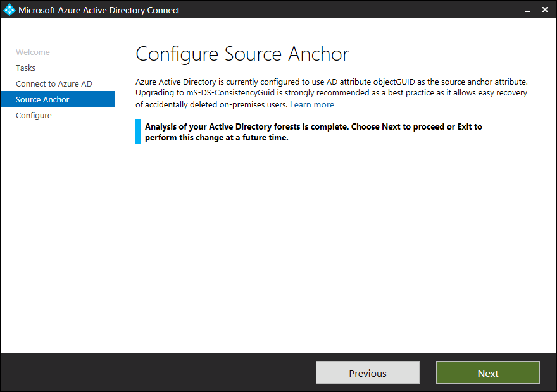The width and height of the screenshot is (557, 392).
Task: Click the Microsoft Azure Active Directory Connect title
Action: [99, 10]
